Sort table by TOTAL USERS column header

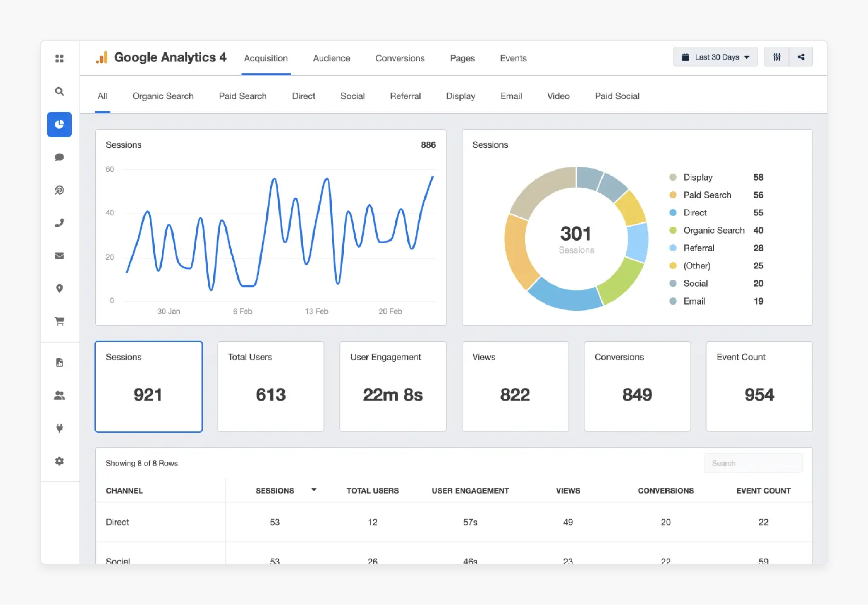pyautogui.click(x=372, y=491)
